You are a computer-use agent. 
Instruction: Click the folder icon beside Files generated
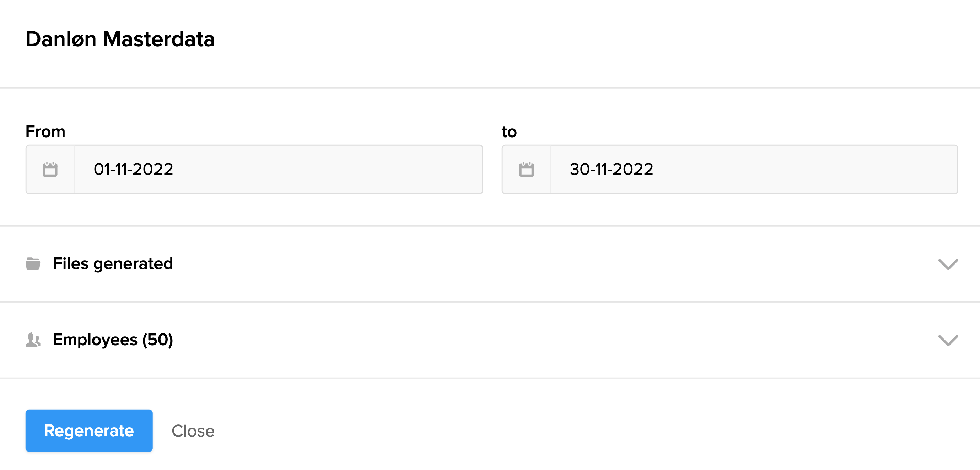tap(33, 263)
